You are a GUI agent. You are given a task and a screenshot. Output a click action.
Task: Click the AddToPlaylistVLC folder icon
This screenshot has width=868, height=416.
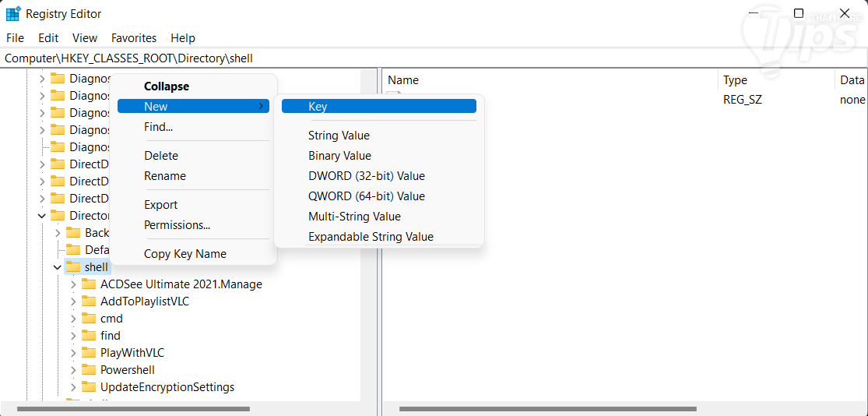click(x=89, y=301)
